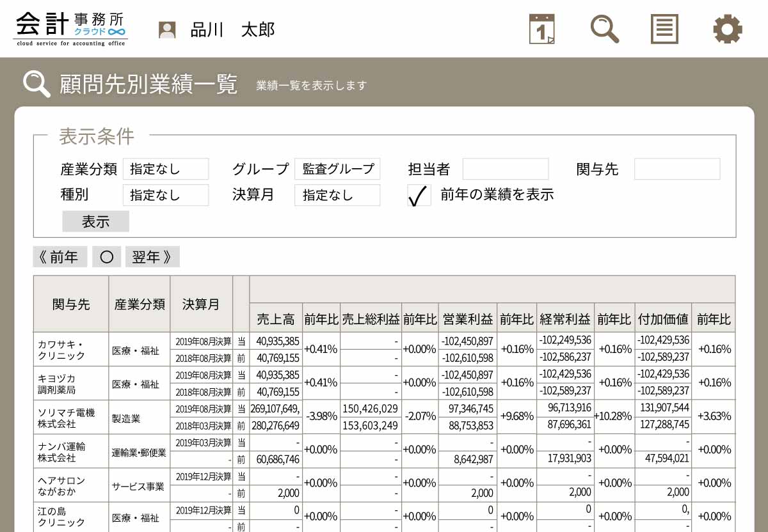Open the document list icon in header
The image size is (768, 532).
pyautogui.click(x=664, y=29)
